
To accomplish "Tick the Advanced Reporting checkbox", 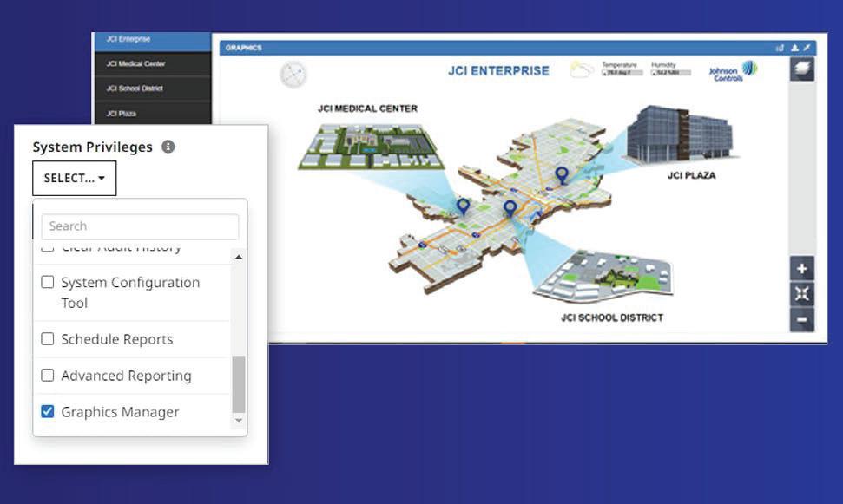I will point(47,375).
